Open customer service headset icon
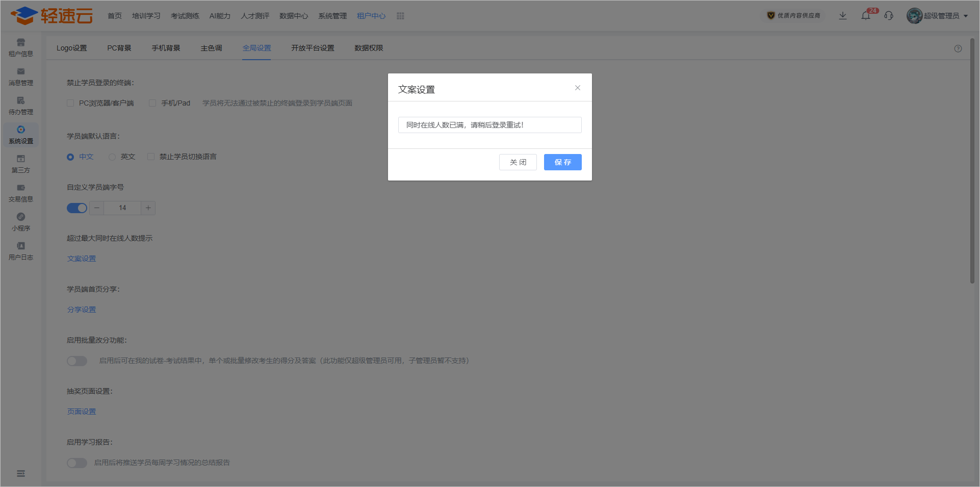980x487 pixels. (889, 16)
